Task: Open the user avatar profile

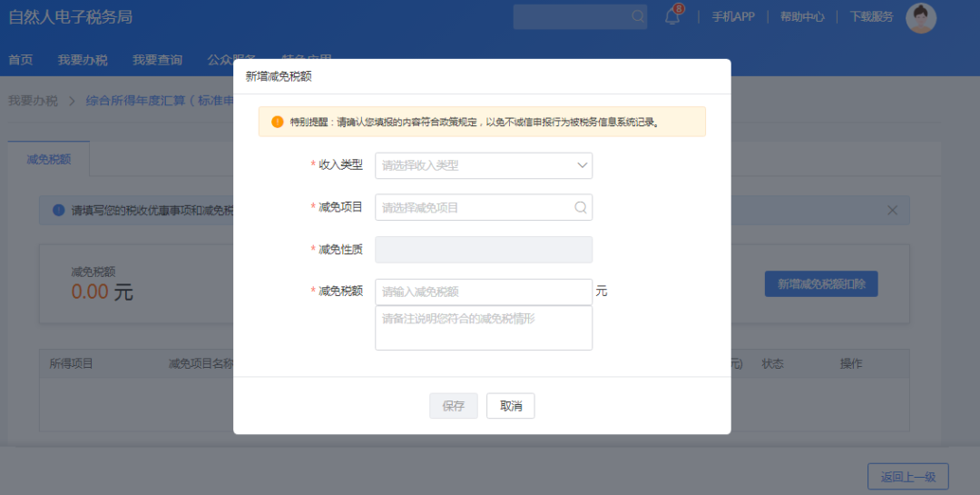Action: 921,17
